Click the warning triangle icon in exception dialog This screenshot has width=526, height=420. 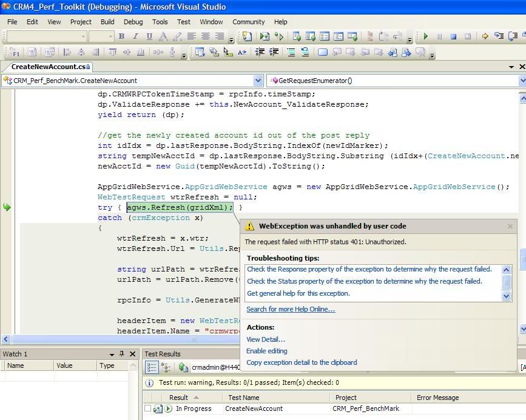tap(250, 226)
